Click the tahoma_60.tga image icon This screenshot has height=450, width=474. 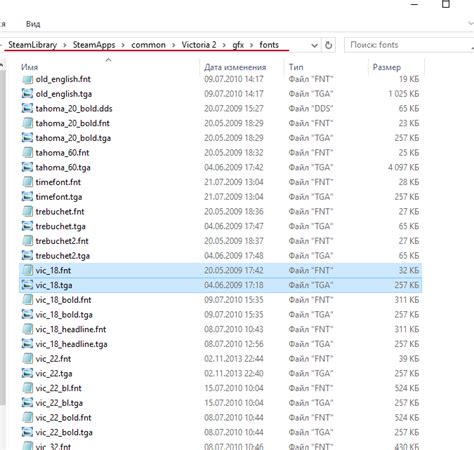point(27,167)
